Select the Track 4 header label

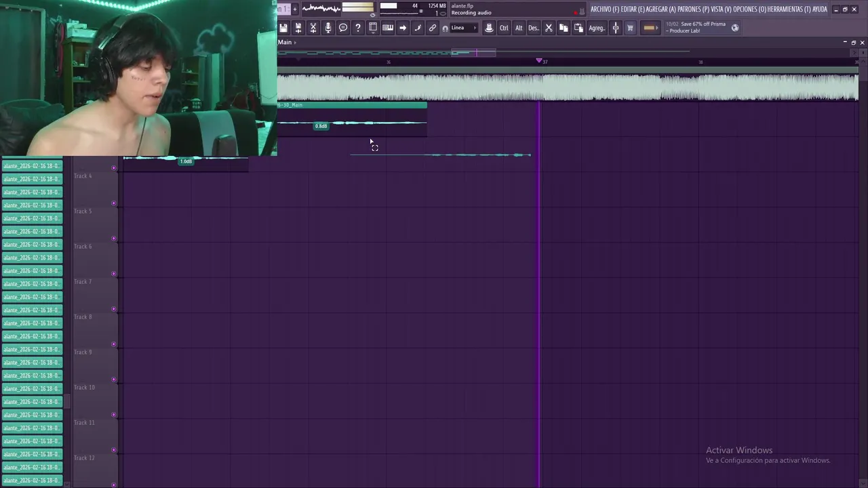point(83,176)
